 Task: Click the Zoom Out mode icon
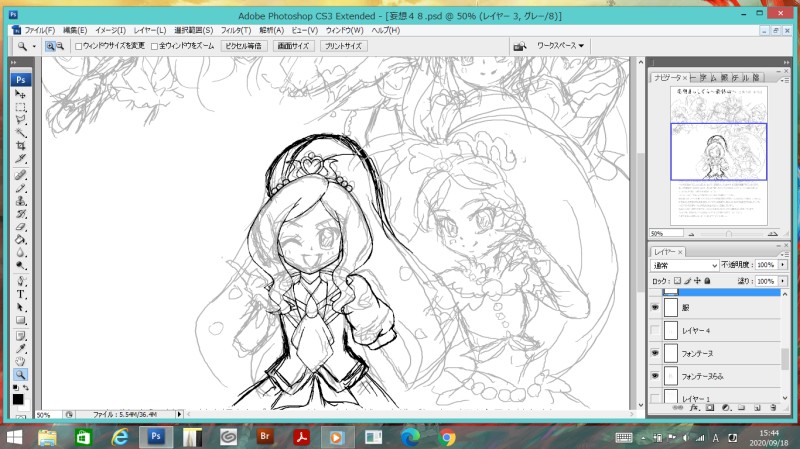(60, 46)
